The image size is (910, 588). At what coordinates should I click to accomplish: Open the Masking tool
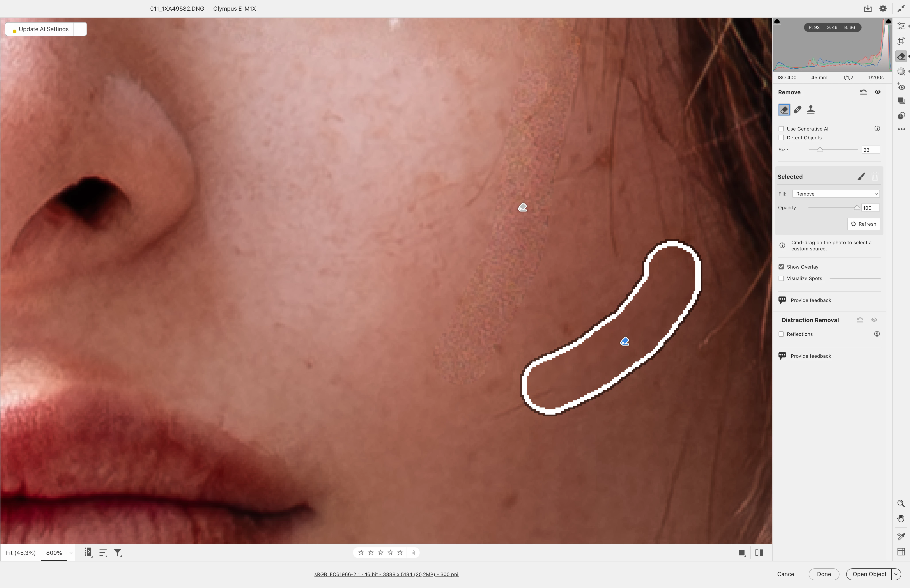pos(901,71)
